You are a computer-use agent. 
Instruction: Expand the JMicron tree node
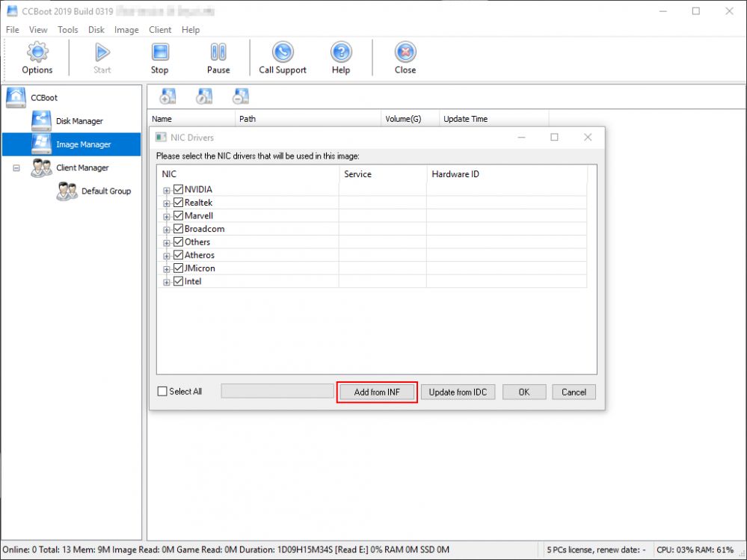[x=166, y=269]
